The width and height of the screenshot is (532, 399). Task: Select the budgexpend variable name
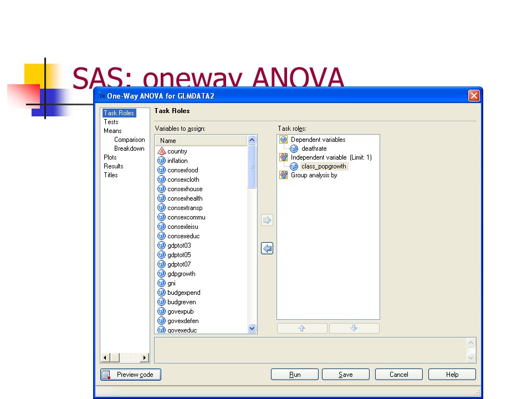click(x=184, y=293)
